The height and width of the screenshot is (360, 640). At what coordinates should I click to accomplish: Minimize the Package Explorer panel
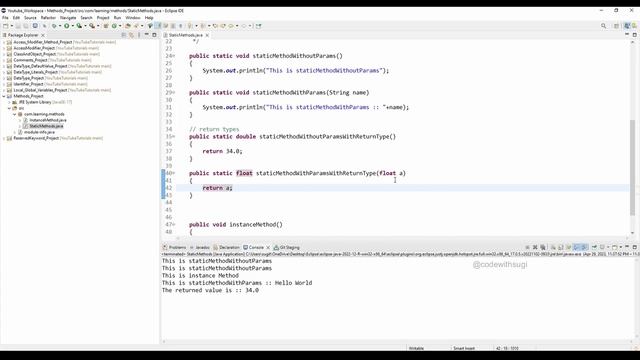pos(147,35)
